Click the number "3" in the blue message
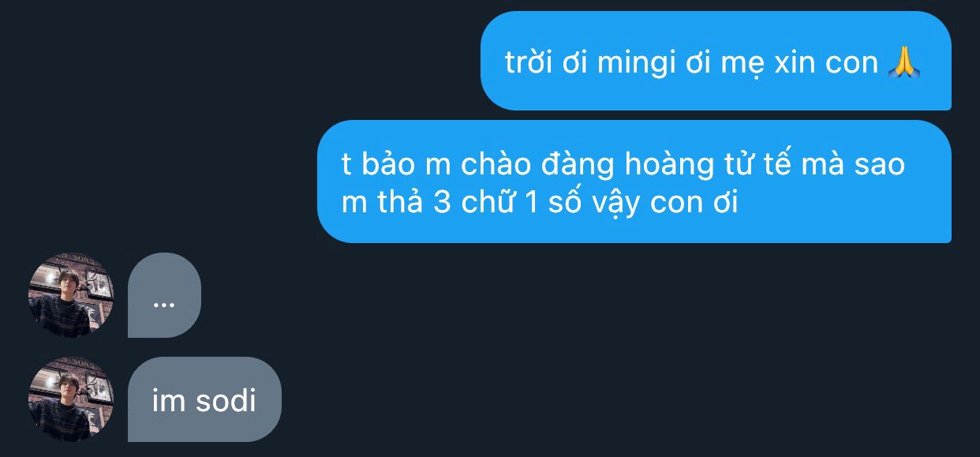Screen dimensions: 980x457 coord(443,203)
